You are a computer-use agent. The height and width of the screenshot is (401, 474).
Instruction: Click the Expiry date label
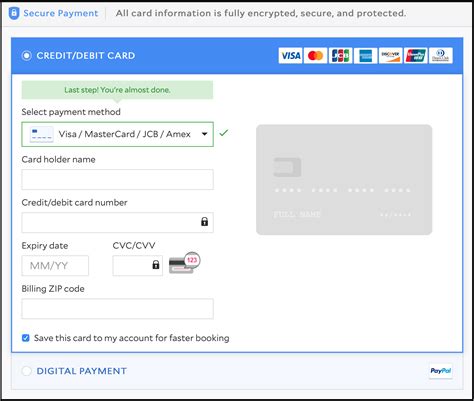[45, 246]
